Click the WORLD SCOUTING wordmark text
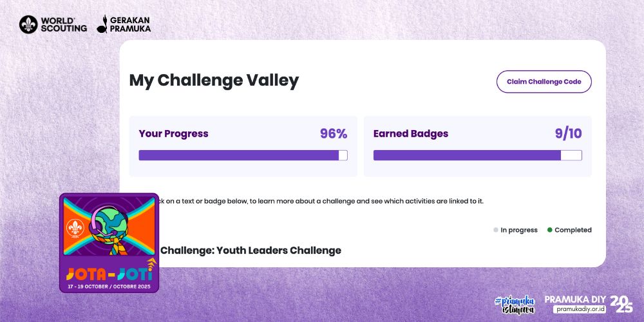The width and height of the screenshot is (644, 322). coord(63,24)
